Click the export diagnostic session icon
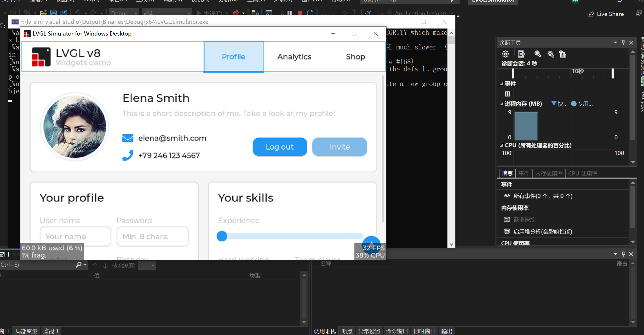Viewport: 644px width, 335px height. (x=521, y=54)
